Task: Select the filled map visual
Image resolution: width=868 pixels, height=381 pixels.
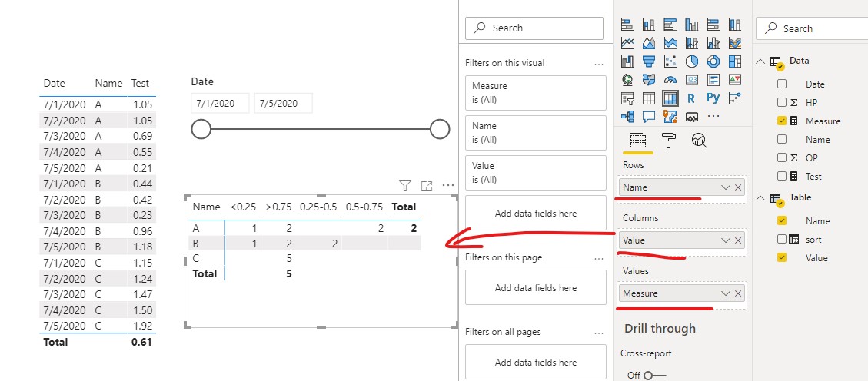Action: tap(648, 80)
